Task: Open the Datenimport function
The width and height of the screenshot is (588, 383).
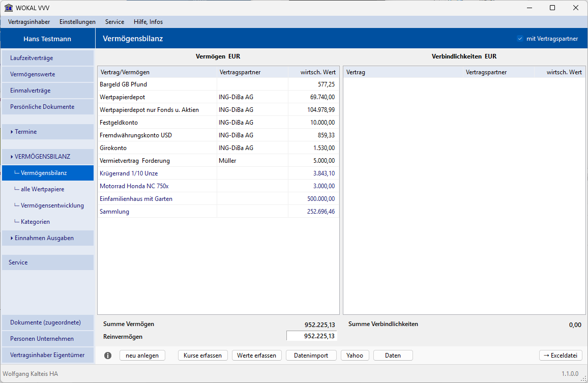Action: (x=311, y=355)
